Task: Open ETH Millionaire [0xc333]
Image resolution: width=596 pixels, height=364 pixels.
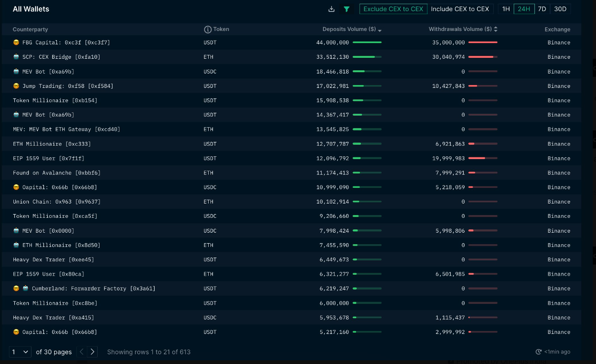Action: coord(52,144)
